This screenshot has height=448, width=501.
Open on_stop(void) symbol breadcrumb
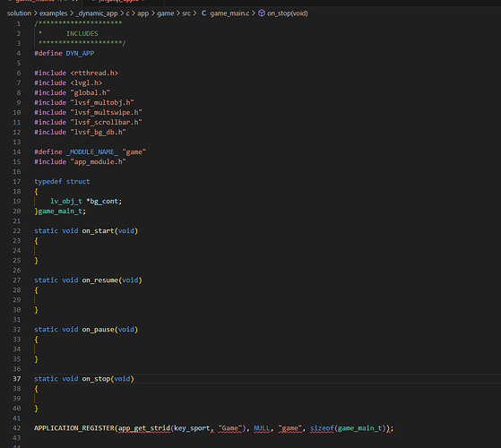click(287, 13)
